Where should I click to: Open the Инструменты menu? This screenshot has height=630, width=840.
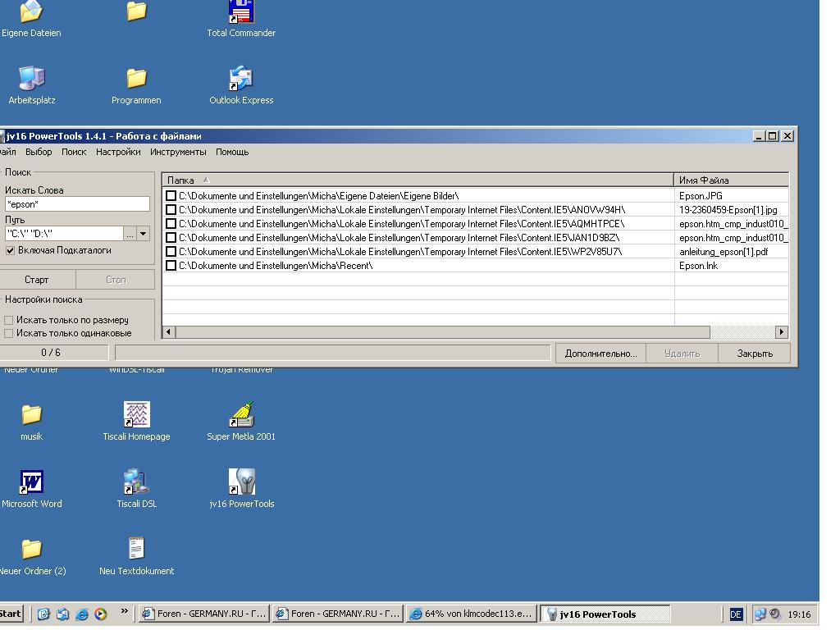[178, 152]
